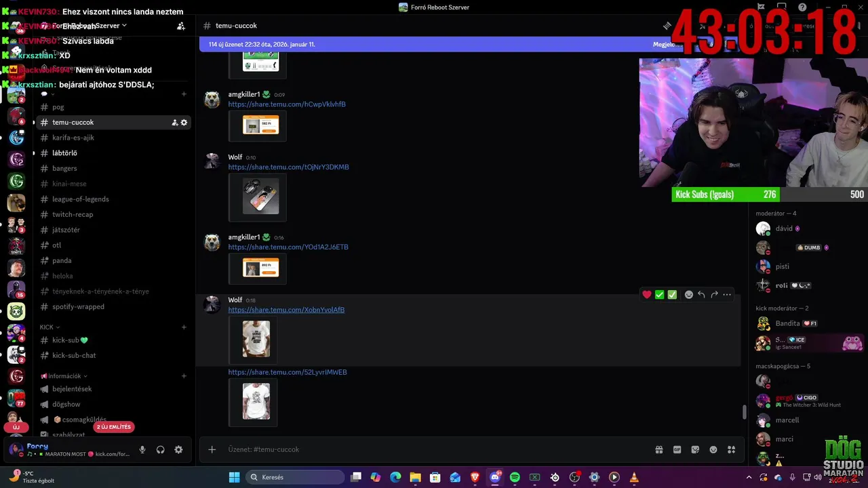Viewport: 868px width, 488px height.
Task: Add red heart reaction to Wolf's message
Action: (x=647, y=294)
